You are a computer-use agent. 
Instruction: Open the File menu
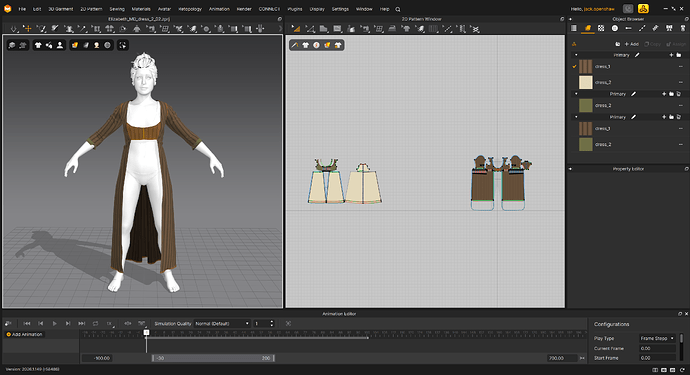coord(22,9)
